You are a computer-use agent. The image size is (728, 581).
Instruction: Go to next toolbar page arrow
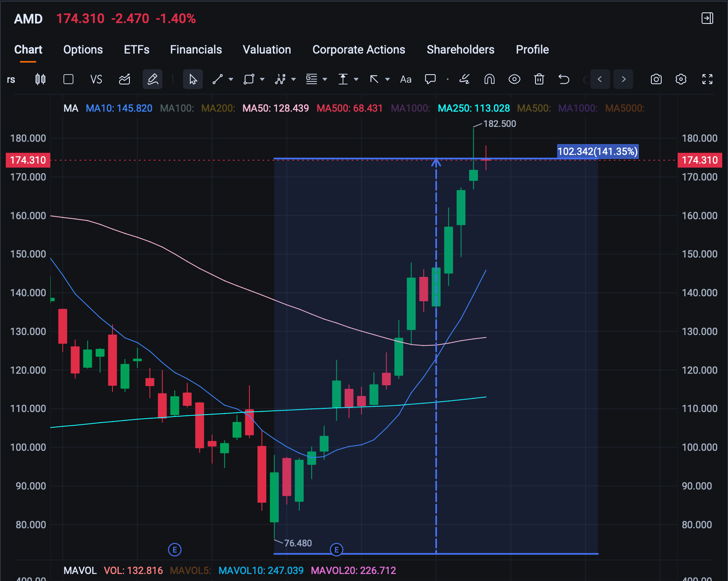tap(623, 79)
